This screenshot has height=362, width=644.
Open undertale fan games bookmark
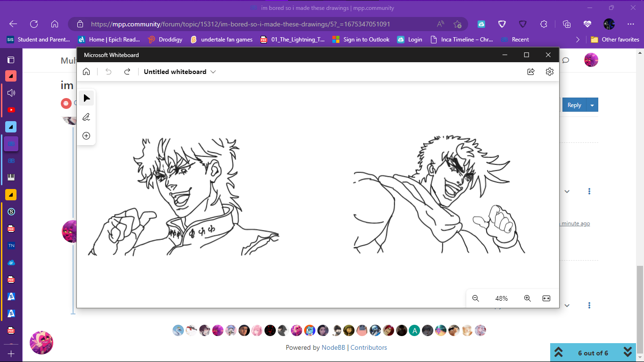[x=222, y=40]
